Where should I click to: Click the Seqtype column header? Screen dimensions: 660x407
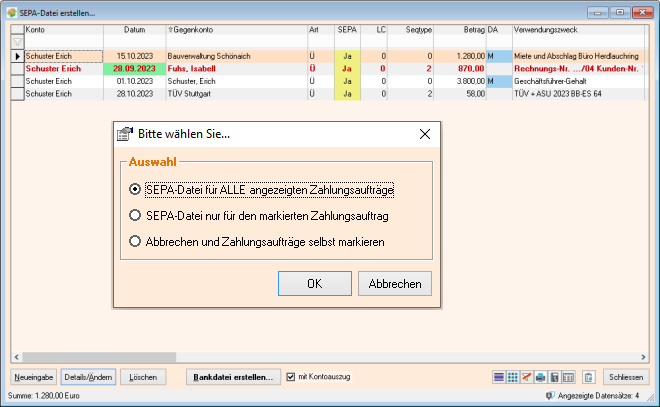[410, 30]
